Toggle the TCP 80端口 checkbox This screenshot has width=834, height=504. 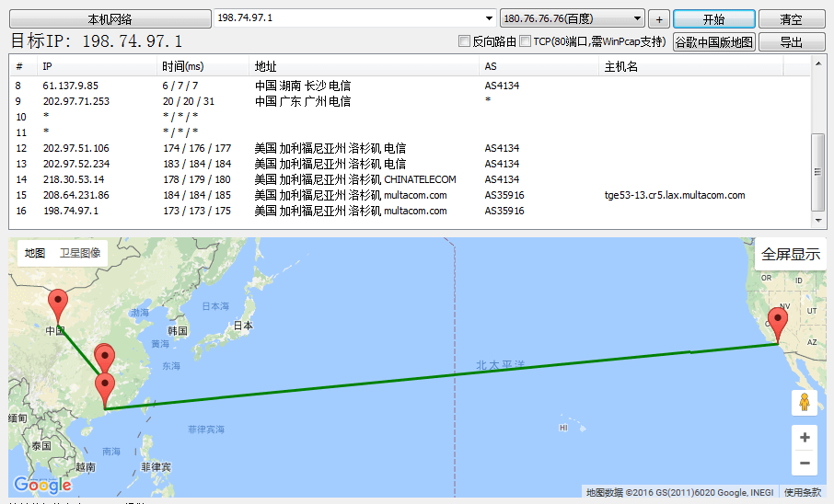(525, 41)
